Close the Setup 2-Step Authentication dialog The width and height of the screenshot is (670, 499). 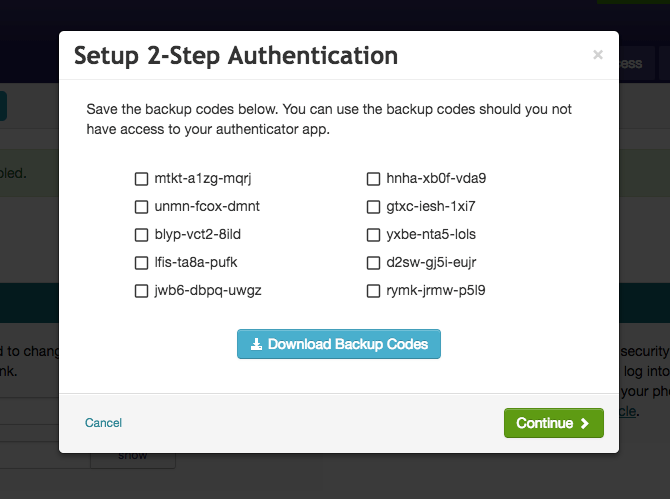598,55
